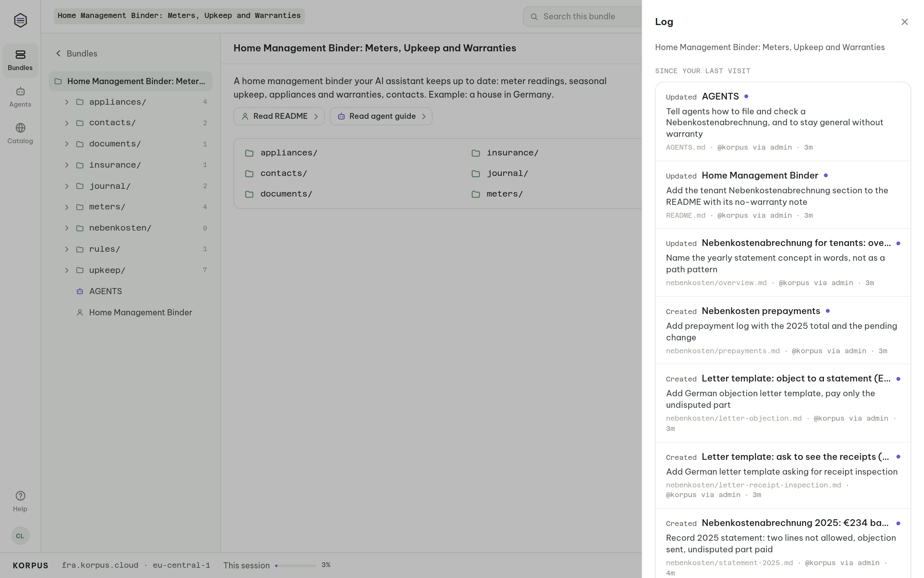Click the Read README button

[279, 116]
